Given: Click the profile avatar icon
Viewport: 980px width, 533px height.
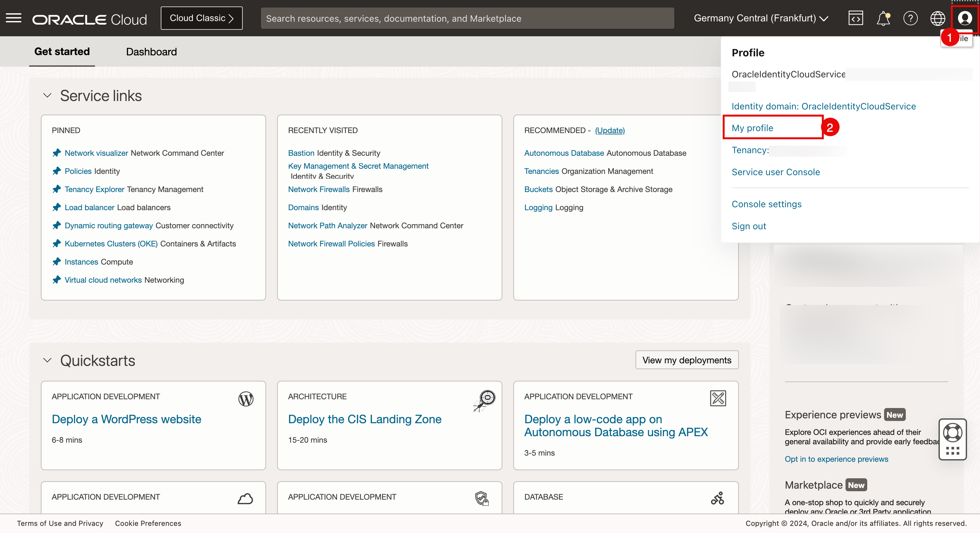Looking at the screenshot, I should click(x=964, y=18).
